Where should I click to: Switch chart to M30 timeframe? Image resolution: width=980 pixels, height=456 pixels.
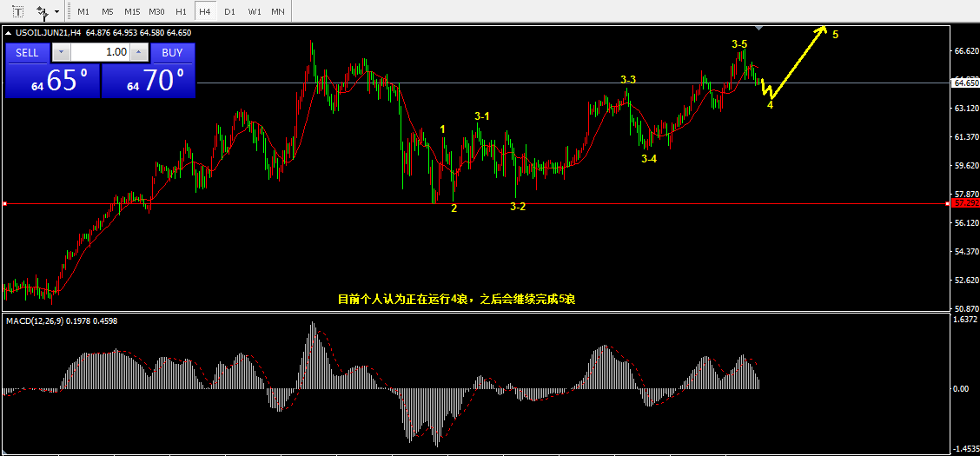(157, 11)
